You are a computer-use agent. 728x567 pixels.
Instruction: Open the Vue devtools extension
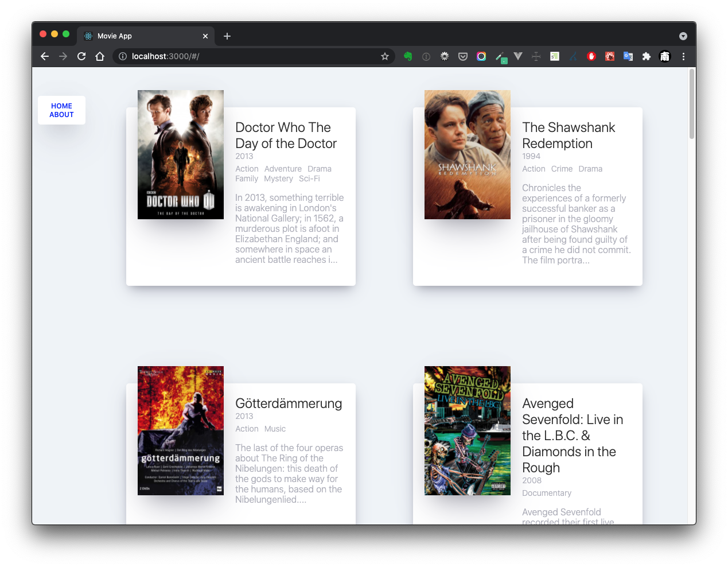pyautogui.click(x=518, y=56)
